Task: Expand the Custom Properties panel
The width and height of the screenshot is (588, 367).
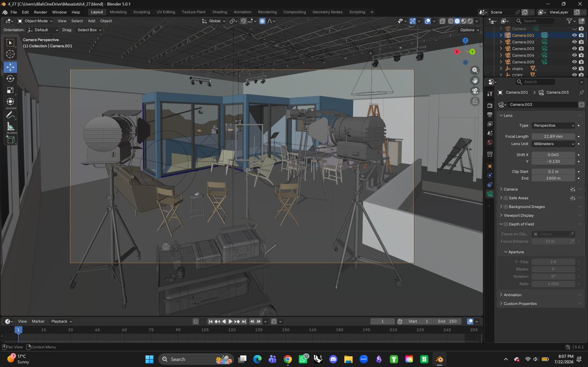Action: 520,304
